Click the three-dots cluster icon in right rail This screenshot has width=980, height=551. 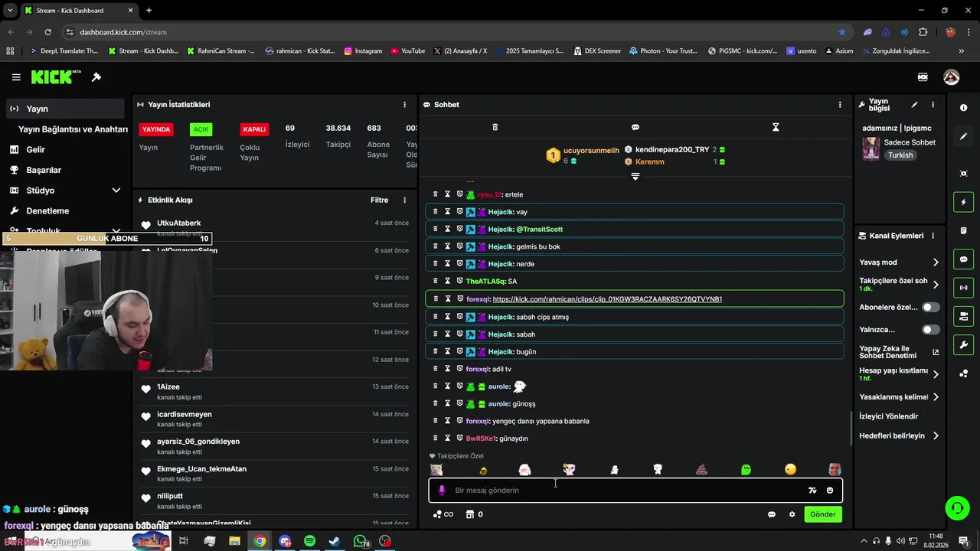point(963,373)
